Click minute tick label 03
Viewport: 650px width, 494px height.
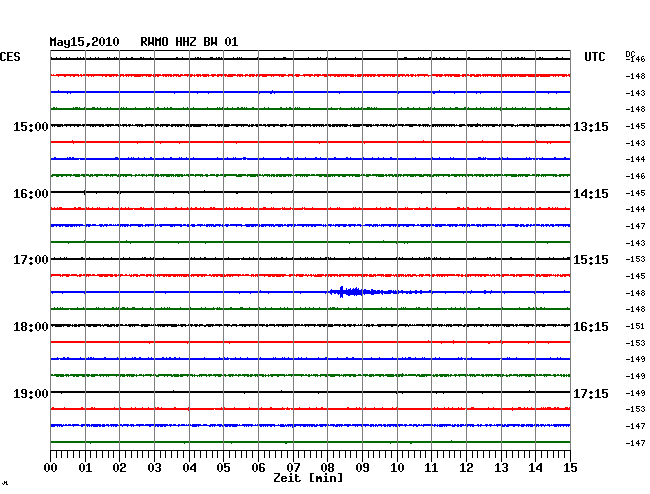click(x=154, y=468)
